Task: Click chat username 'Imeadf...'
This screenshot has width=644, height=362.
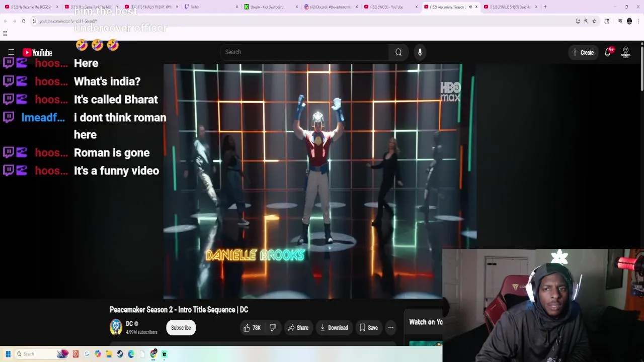Action: pyautogui.click(x=43, y=118)
